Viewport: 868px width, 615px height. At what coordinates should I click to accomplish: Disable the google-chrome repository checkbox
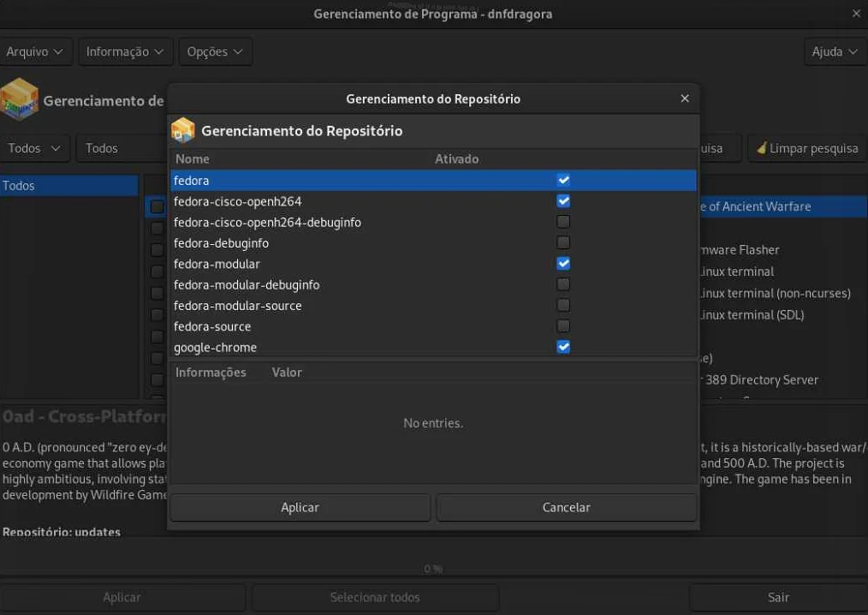pyautogui.click(x=563, y=347)
